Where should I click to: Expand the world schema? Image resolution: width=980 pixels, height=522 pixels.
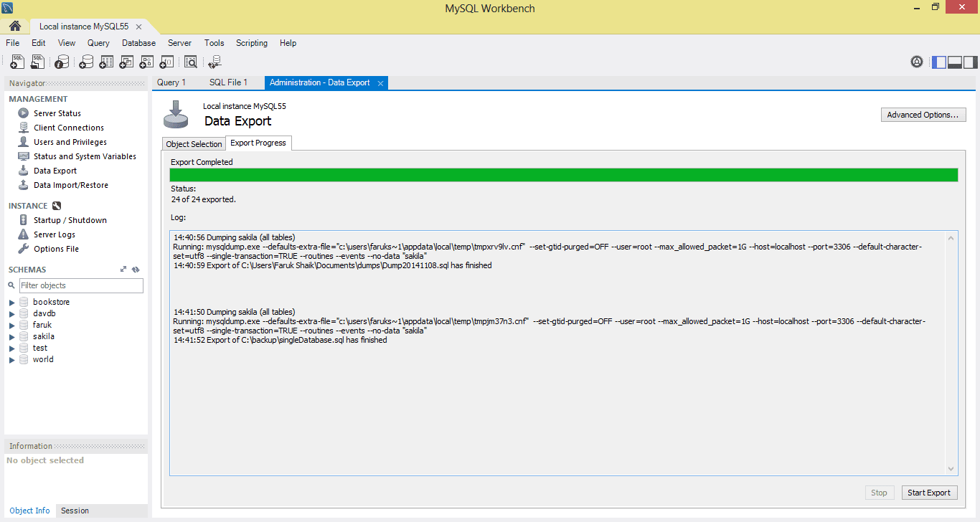[x=11, y=360]
